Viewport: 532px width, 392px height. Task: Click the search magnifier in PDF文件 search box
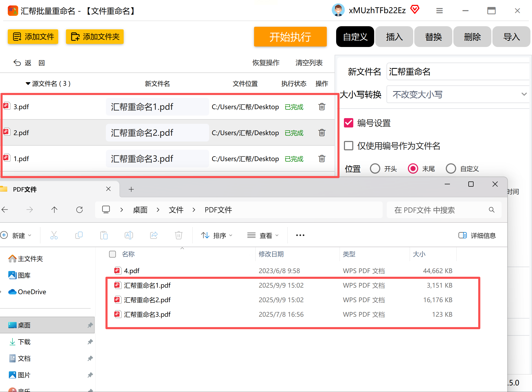491,210
